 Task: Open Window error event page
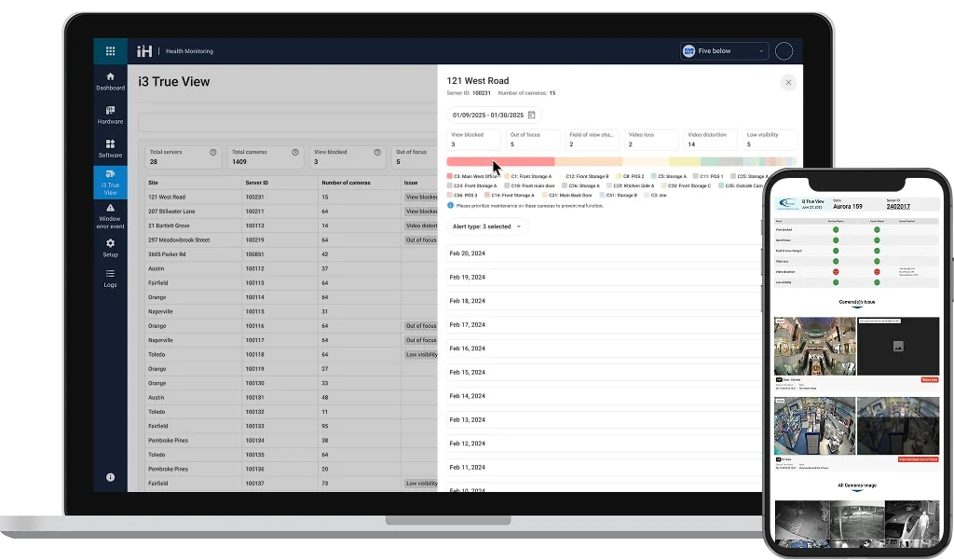click(x=110, y=215)
